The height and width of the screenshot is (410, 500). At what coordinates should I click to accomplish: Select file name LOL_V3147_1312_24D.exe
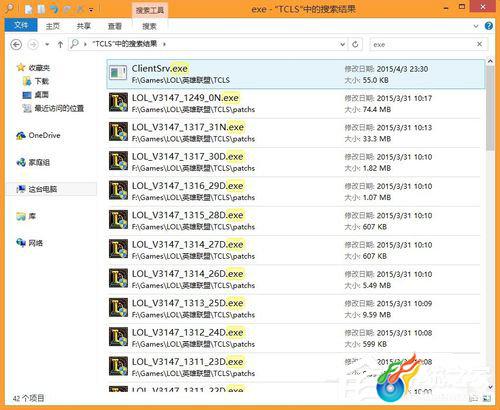(188, 332)
